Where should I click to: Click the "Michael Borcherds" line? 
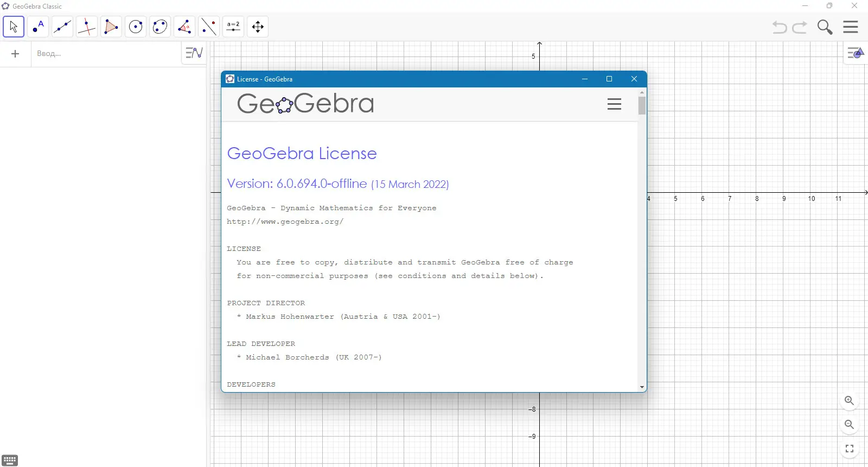point(310,357)
